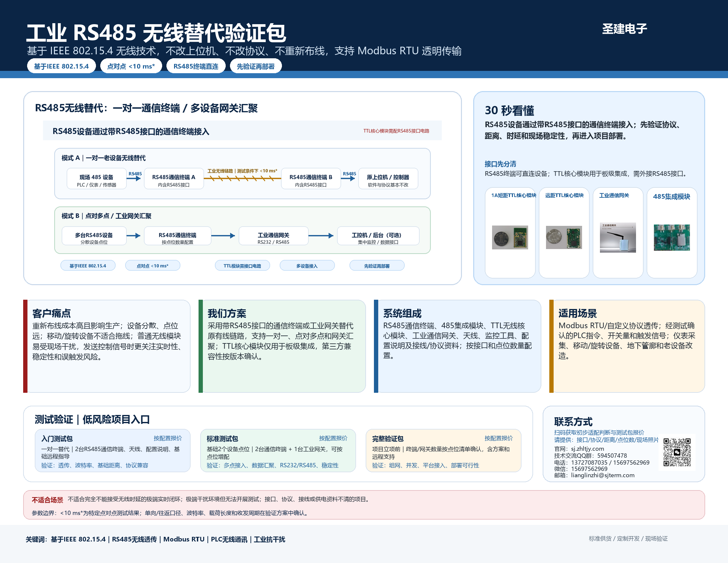Click the heading 模式 A | 一对一老设备无线替代
The image size is (728, 563).
click(x=103, y=158)
